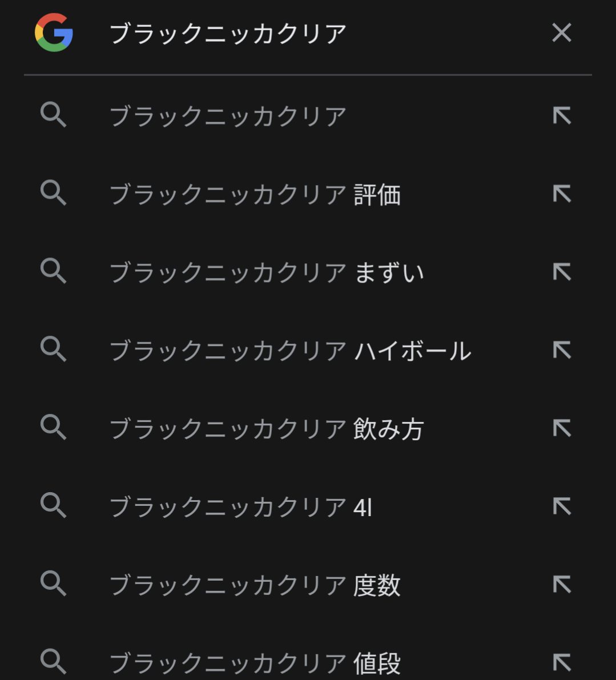
Task: Select suggestion ブラックニッカクリア 評価
Action: pyautogui.click(x=255, y=195)
